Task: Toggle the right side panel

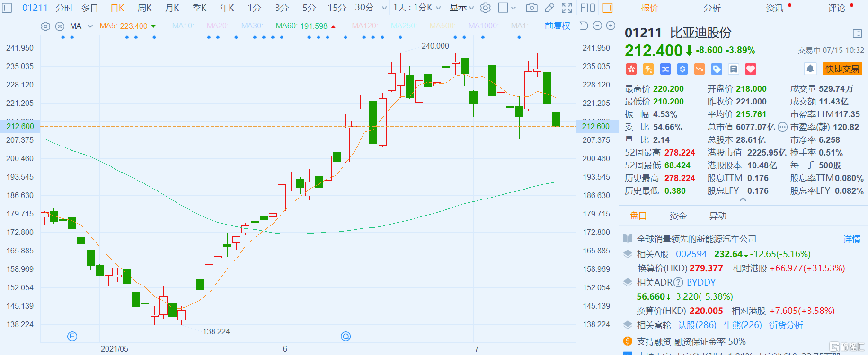Action: (x=608, y=8)
